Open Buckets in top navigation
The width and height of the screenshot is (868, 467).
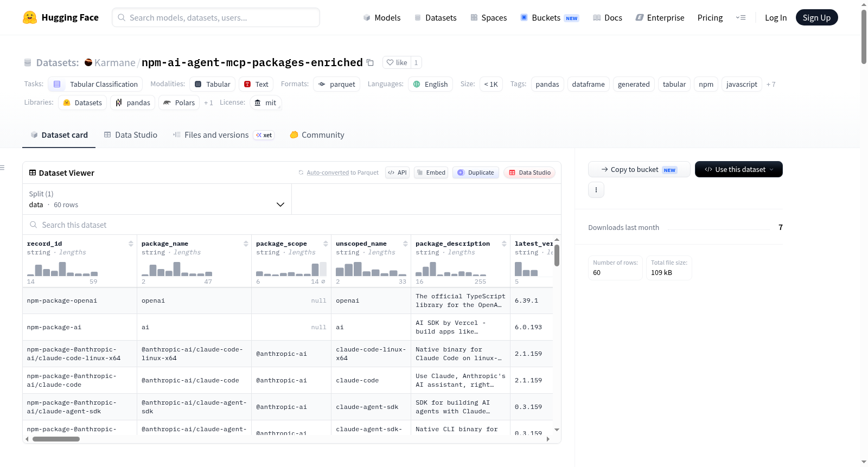coord(550,17)
